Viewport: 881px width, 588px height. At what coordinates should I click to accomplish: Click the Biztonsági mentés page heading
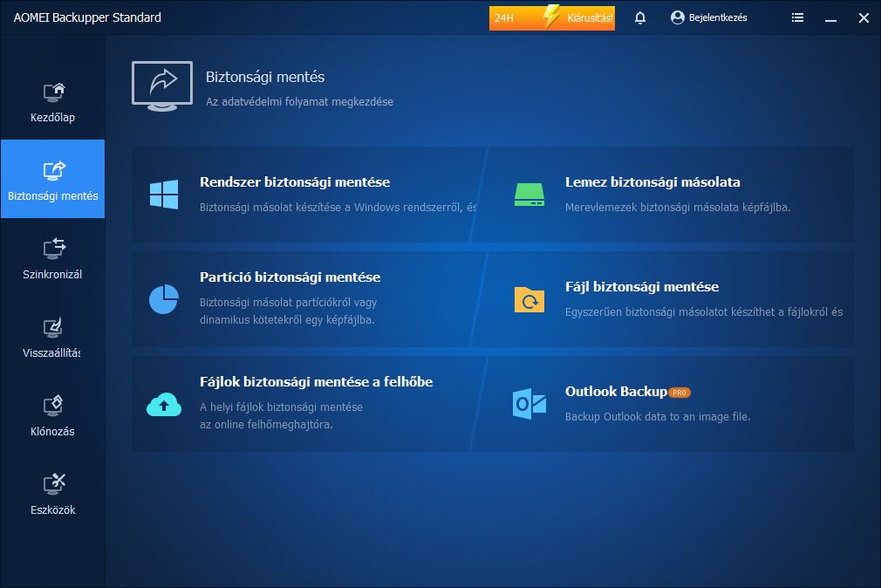coord(265,77)
